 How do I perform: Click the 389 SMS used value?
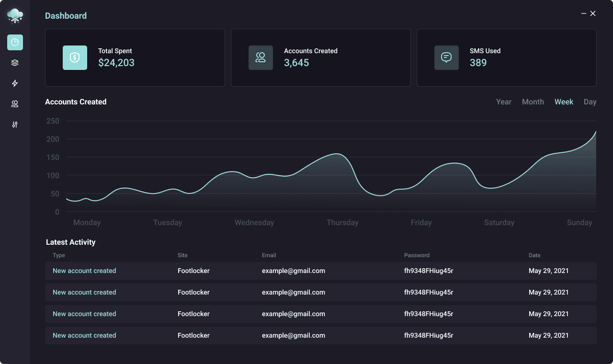coord(478,63)
